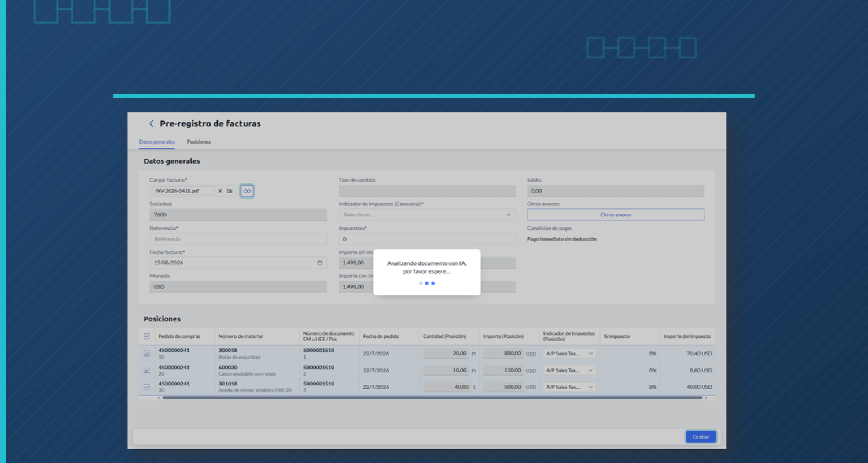Click 'Pago inmediato sin deducción' text
The height and width of the screenshot is (463, 868).
(x=562, y=239)
